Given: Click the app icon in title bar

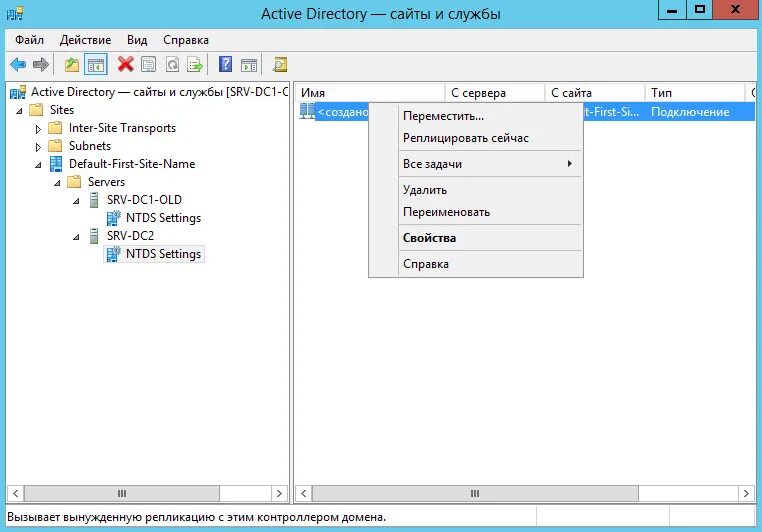Looking at the screenshot, I should (15, 13).
